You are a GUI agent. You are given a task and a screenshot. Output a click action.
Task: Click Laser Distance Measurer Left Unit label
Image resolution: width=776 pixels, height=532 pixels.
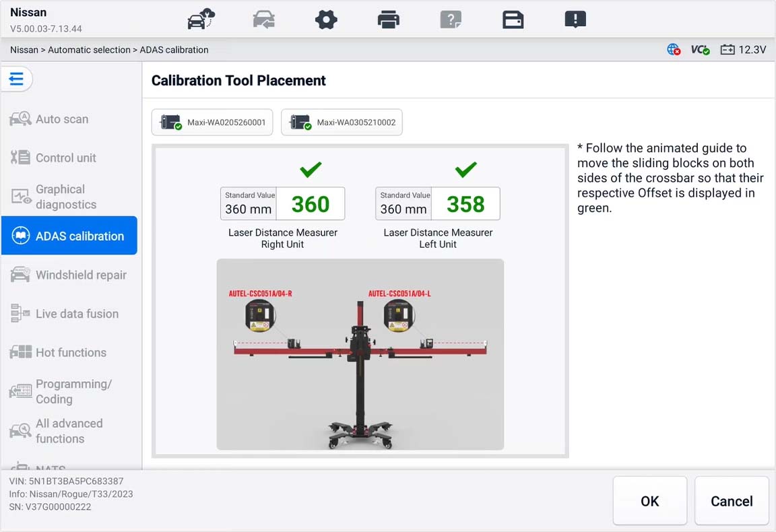coord(438,238)
